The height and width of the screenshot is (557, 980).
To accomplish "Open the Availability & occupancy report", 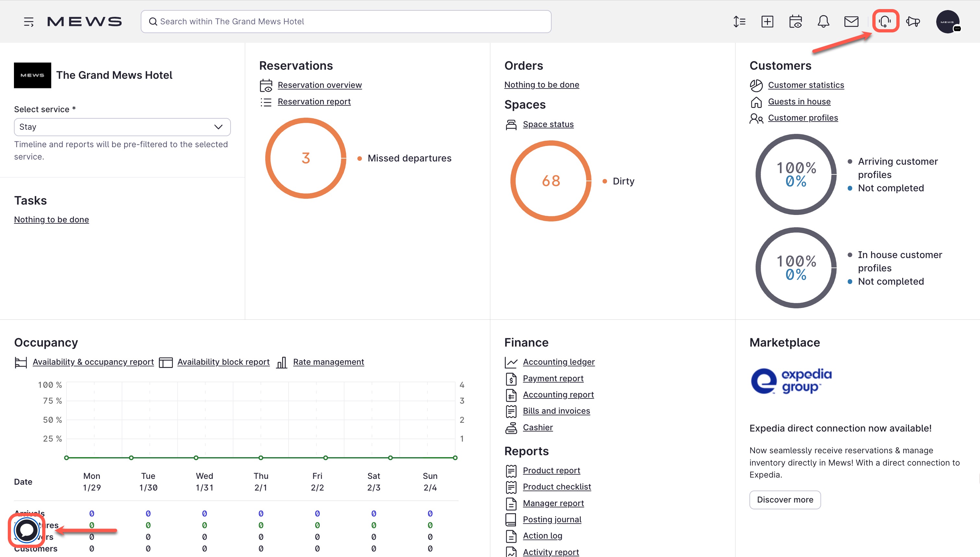I will click(x=93, y=362).
